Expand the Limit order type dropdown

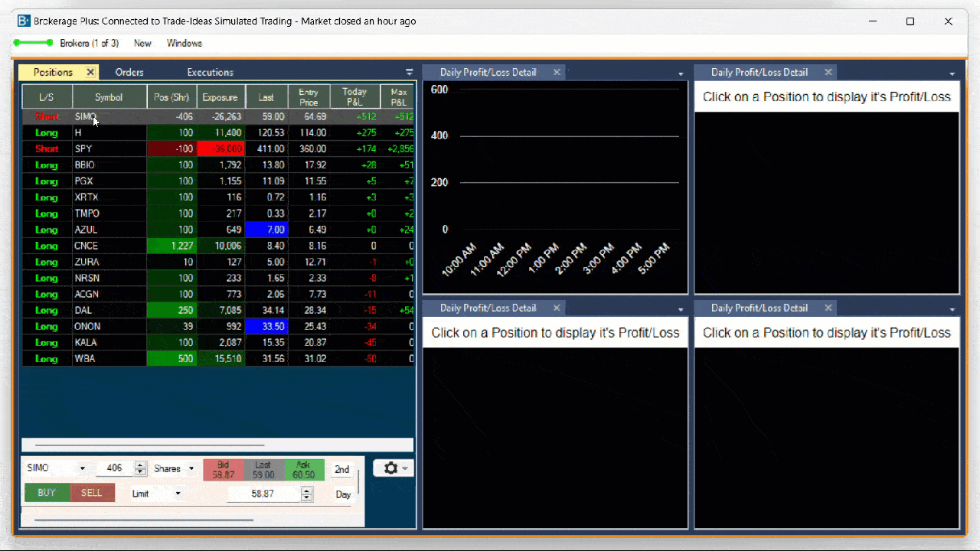click(178, 494)
